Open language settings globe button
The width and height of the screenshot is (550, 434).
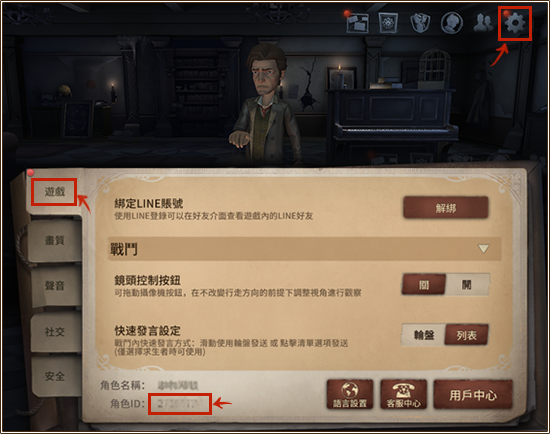[350, 394]
